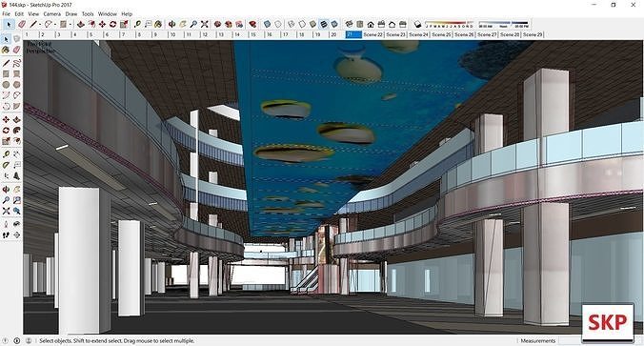Image resolution: width=644 pixels, height=346 pixels.
Task: Select the Move tool in top toolbar
Action: (102, 24)
